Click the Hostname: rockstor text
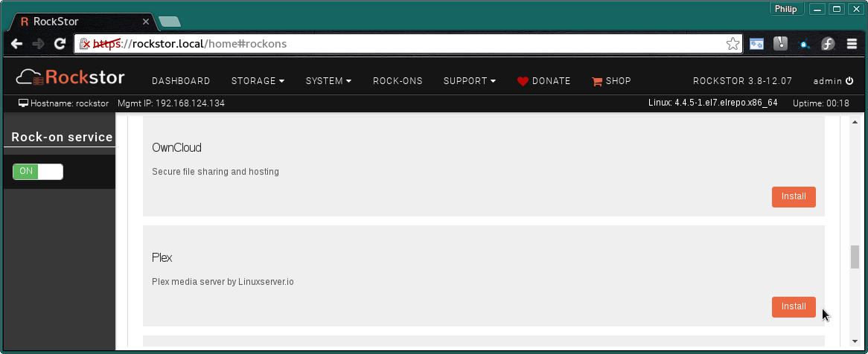Screen dimensions: 868x354 point(70,103)
